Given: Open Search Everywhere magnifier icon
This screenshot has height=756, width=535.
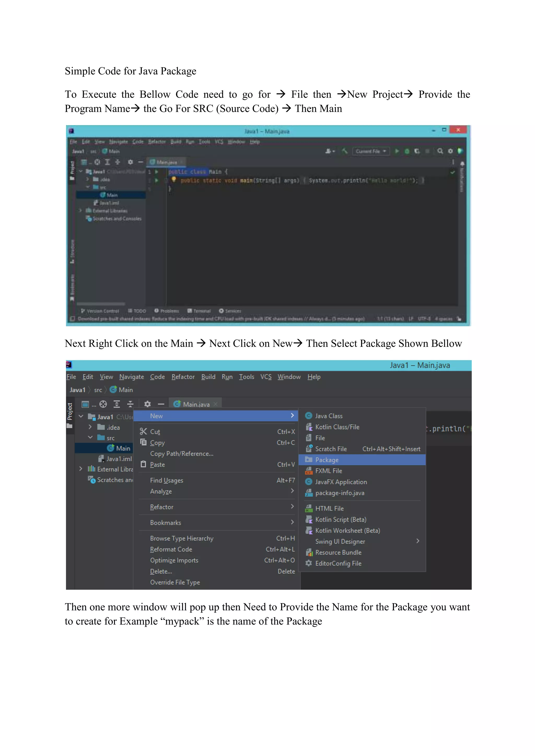Looking at the screenshot, I should [440, 151].
